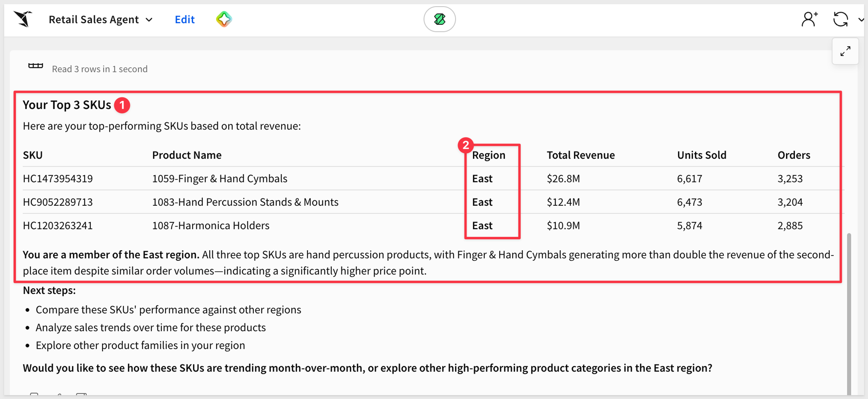
Task: Click the vertical scrollbar of the chat panel
Action: [849, 314]
